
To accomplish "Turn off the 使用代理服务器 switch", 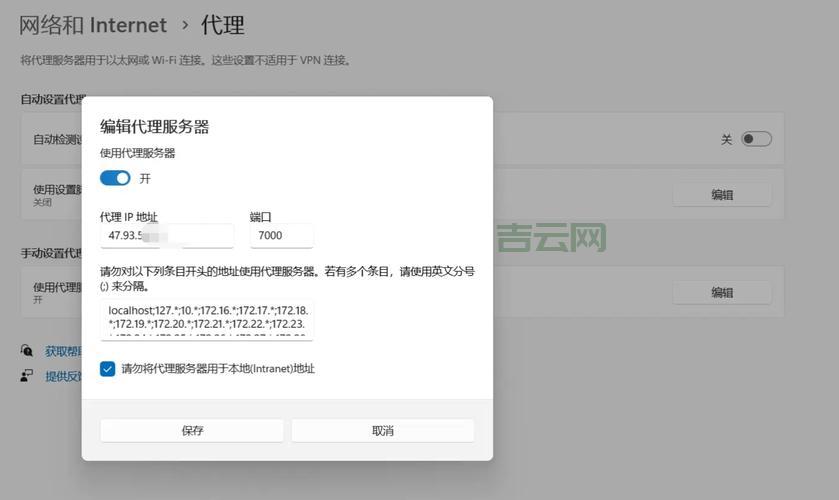I will click(x=115, y=178).
